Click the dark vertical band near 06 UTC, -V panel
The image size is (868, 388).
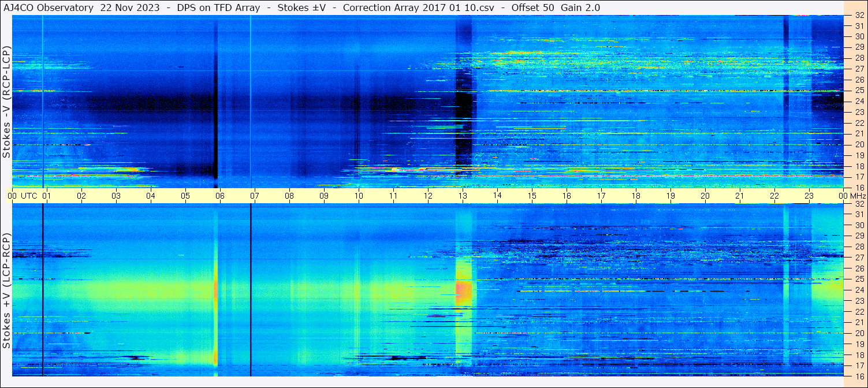(216, 101)
